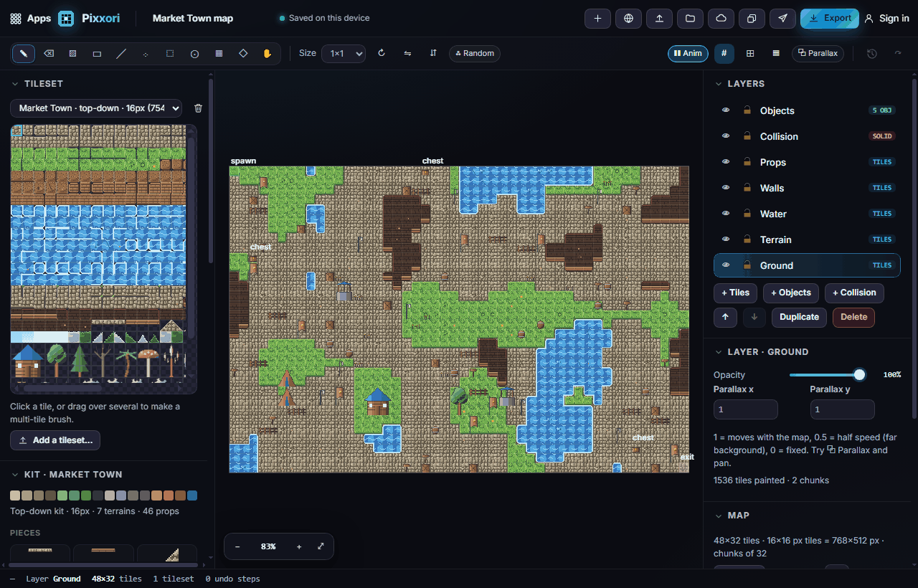Delete the tileset with the trash icon
The image size is (918, 588).
(199, 108)
